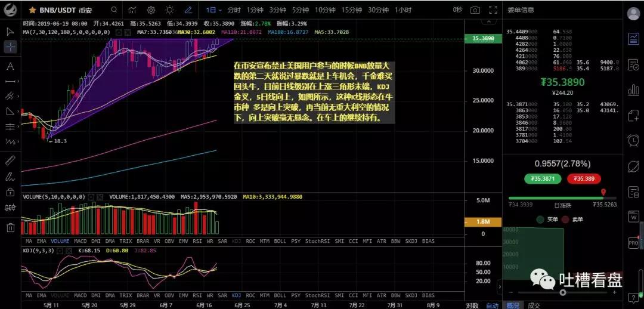Viewport: 644px width, 309px height.
Task: Open the 1日 timeframe dropdown
Action: pos(214,10)
